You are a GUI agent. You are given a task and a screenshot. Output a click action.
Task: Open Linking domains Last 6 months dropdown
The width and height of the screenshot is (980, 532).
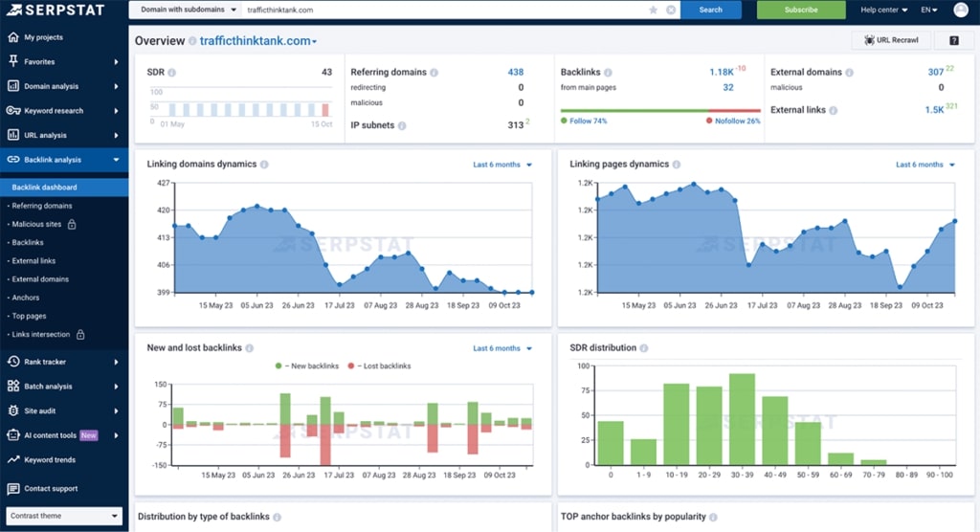(x=502, y=165)
